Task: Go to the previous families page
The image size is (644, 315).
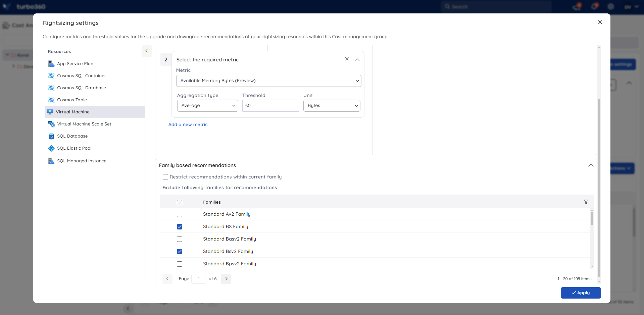Action: tap(167, 279)
